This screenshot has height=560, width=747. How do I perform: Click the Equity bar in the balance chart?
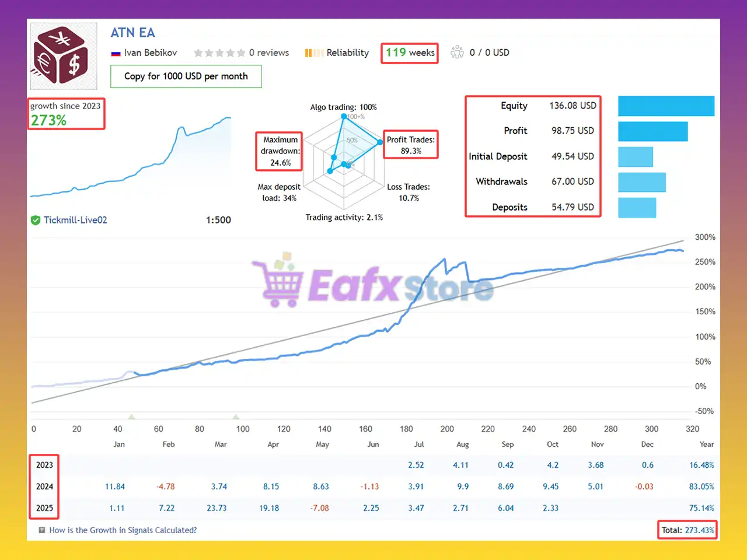pyautogui.click(x=666, y=106)
